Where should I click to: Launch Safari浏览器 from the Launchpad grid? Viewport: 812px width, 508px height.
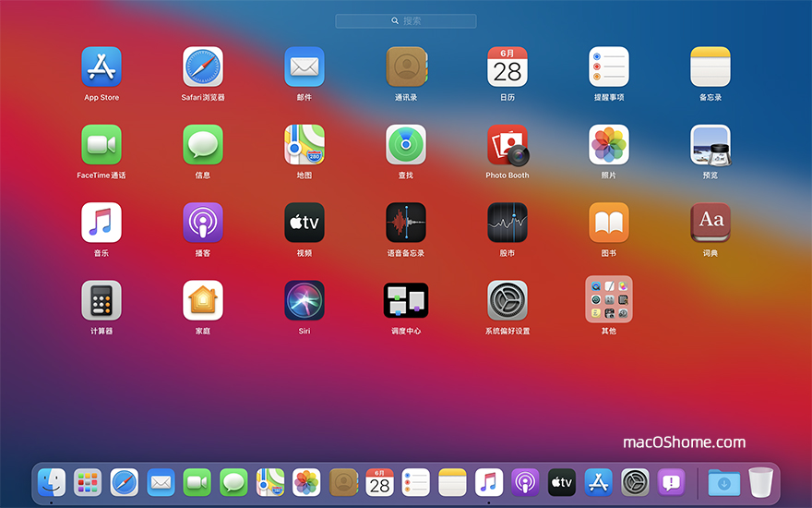pyautogui.click(x=203, y=67)
